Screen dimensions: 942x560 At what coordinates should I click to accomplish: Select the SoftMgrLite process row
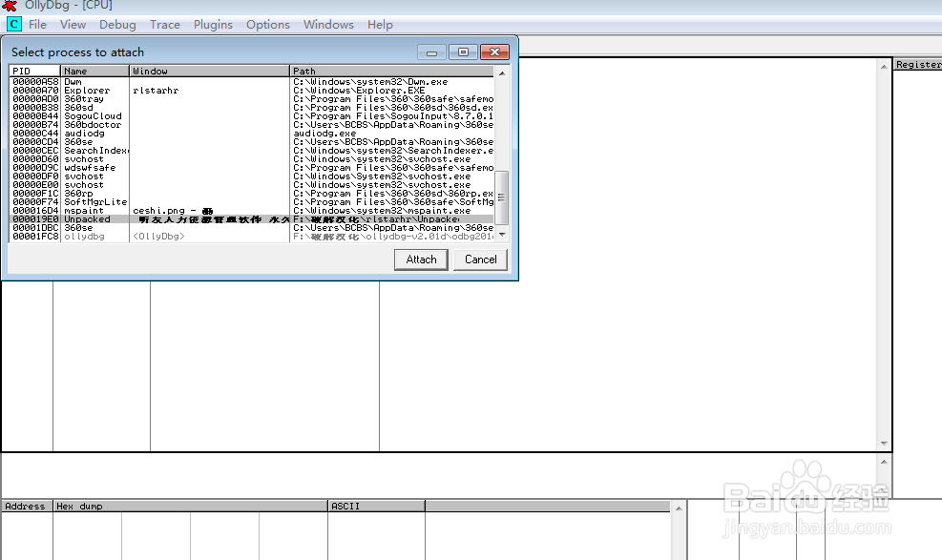coord(252,202)
